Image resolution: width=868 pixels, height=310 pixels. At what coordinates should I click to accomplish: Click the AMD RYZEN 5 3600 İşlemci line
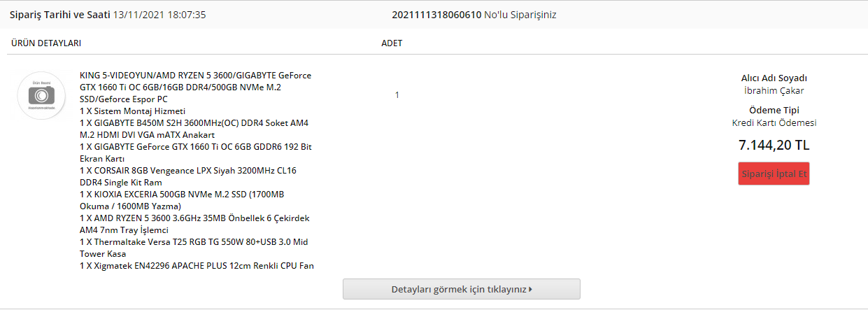(x=194, y=224)
